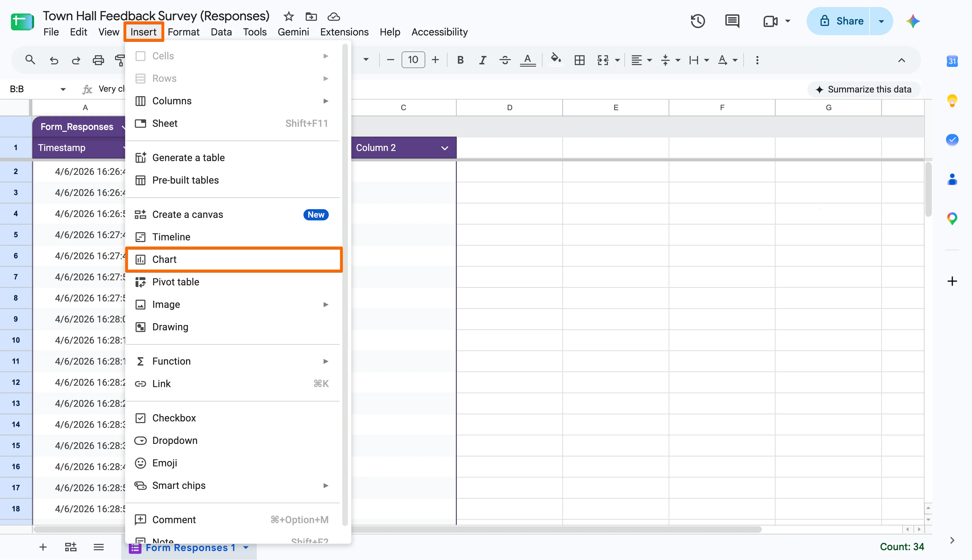
Task: Toggle strikethrough formatting
Action: coord(505,60)
